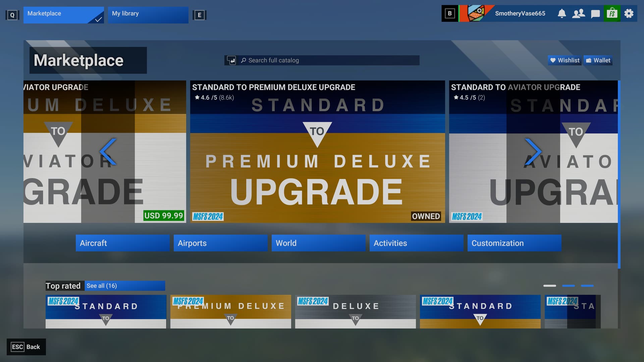
Task: Open the notifications bell icon
Action: (562, 13)
